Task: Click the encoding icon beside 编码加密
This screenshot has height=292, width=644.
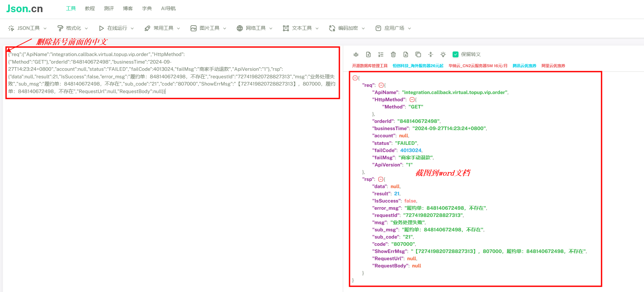Action: point(332,28)
